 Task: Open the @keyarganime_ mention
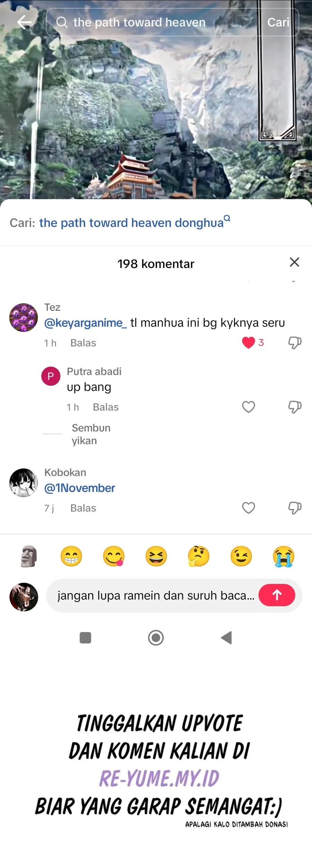[86, 323]
